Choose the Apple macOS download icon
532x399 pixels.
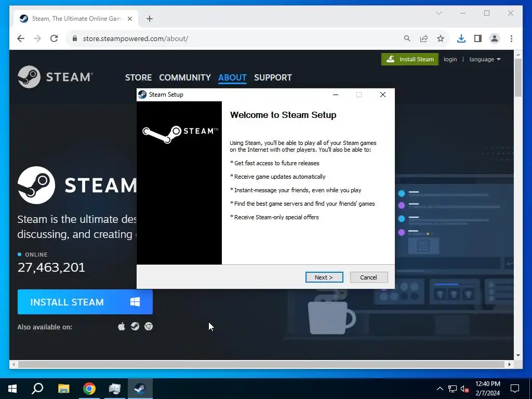pyautogui.click(x=122, y=327)
